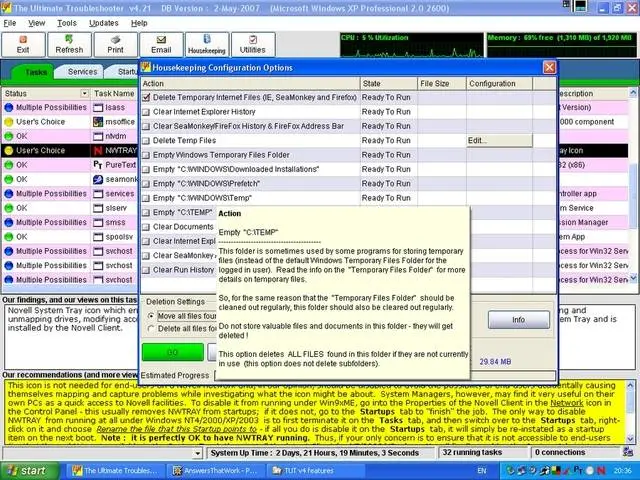
Task: Click blue Multiple Possibilities icon for services
Action: pos(9,194)
